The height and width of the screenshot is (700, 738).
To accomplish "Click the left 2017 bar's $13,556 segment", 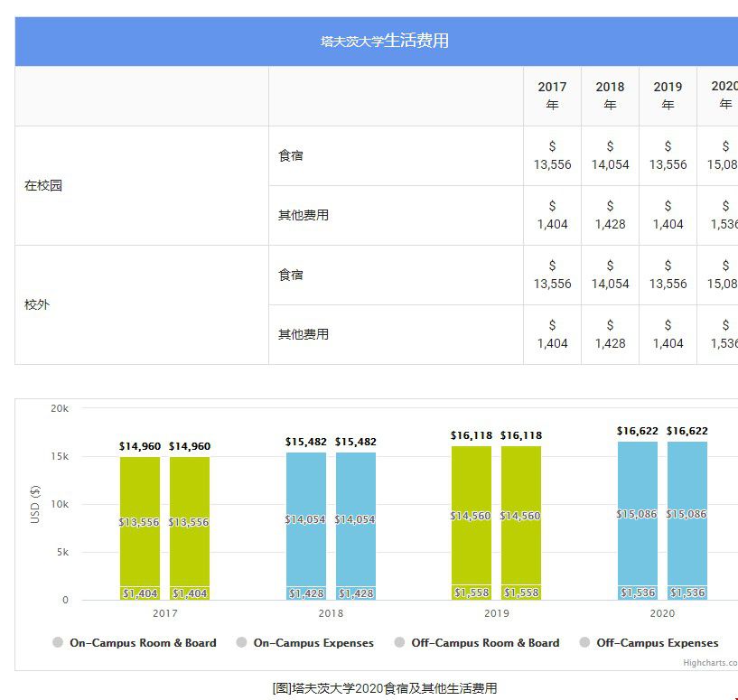I will click(140, 521).
